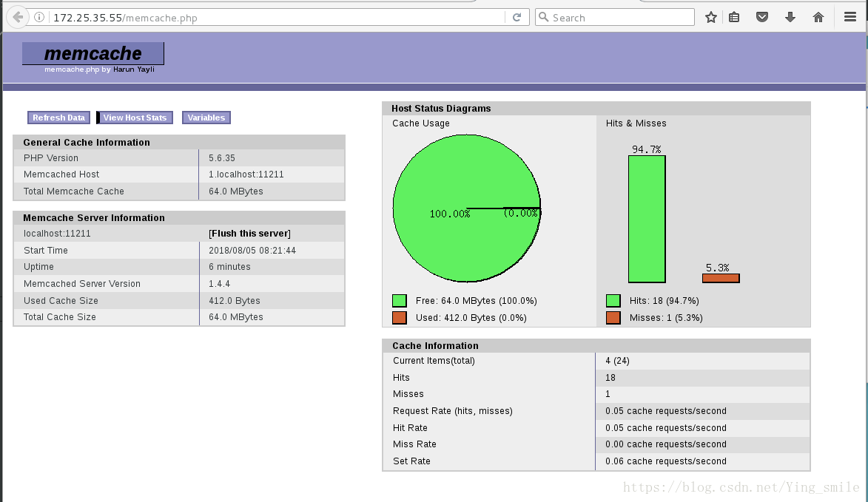Screen dimensions: 868x502
Task: Open the Pocket icon in toolbar
Action: [762, 17]
